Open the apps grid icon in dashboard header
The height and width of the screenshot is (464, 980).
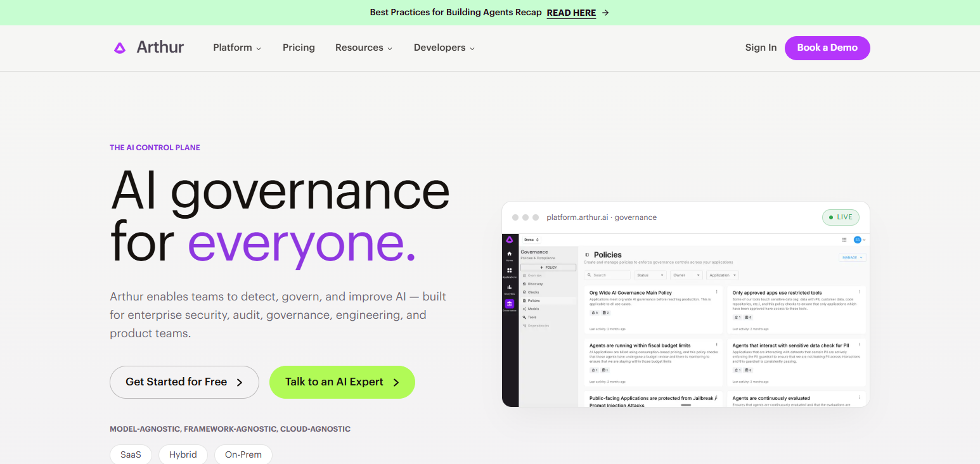coord(844,240)
